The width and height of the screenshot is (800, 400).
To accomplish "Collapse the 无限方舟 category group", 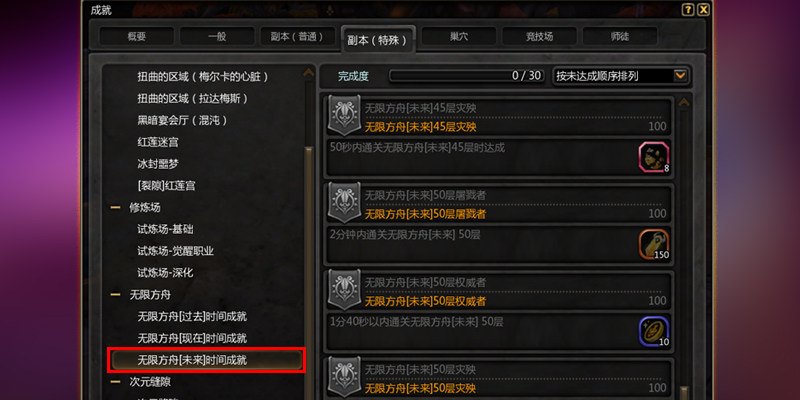I will [116, 295].
